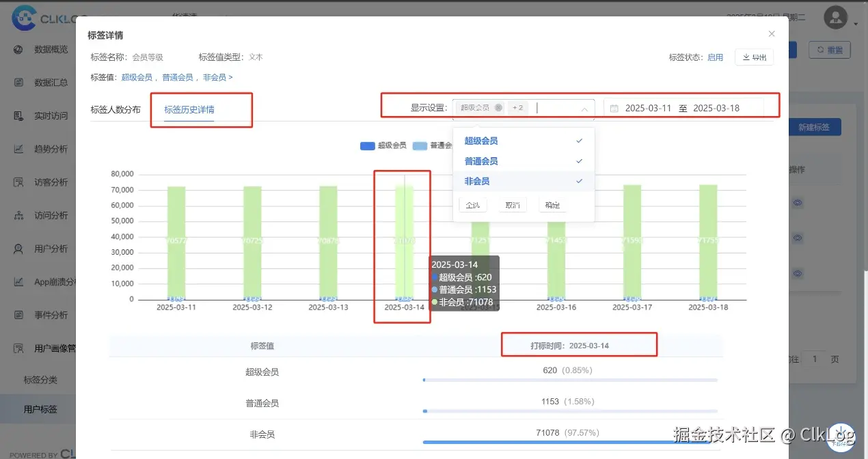Viewport: 868px width, 459px height.
Task: Click the 超级会员 tag value link
Action: click(137, 78)
